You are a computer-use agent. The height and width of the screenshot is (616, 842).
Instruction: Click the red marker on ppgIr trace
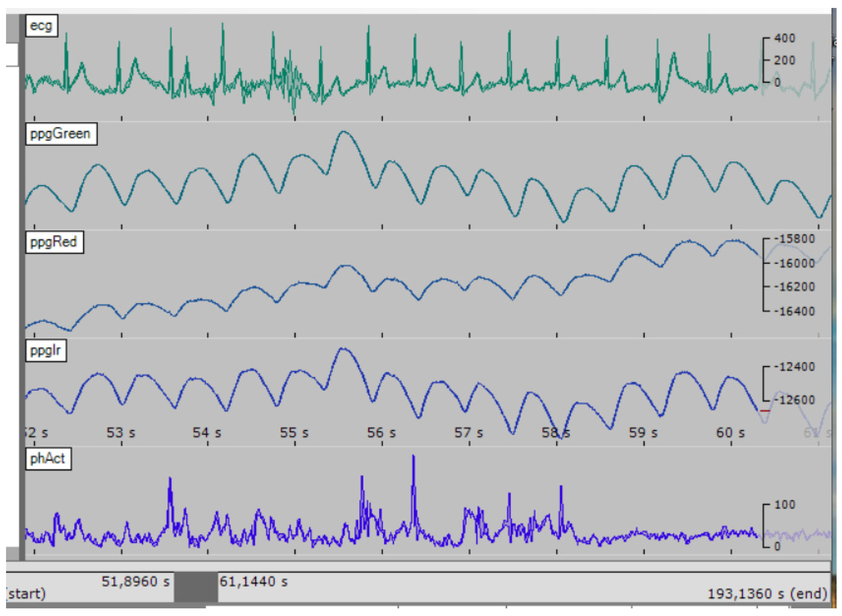pyautogui.click(x=765, y=411)
